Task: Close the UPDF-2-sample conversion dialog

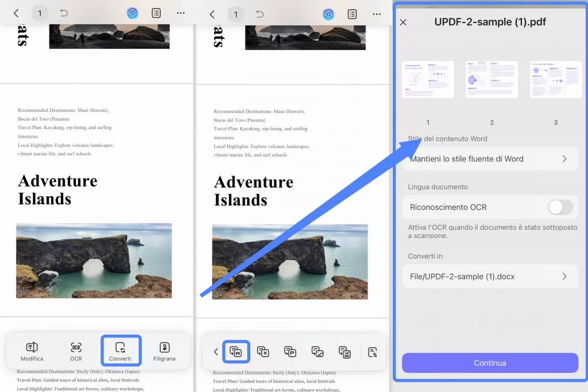Action: point(403,22)
